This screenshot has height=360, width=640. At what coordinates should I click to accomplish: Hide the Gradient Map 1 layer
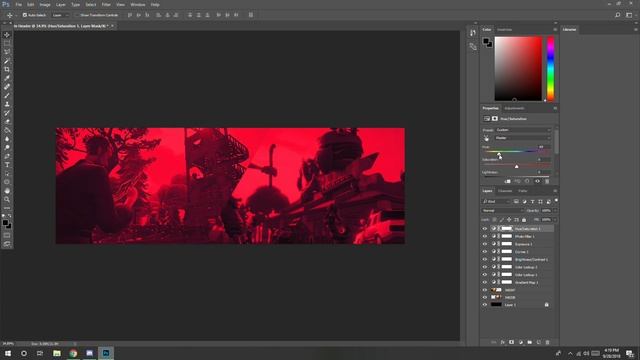[x=485, y=282]
